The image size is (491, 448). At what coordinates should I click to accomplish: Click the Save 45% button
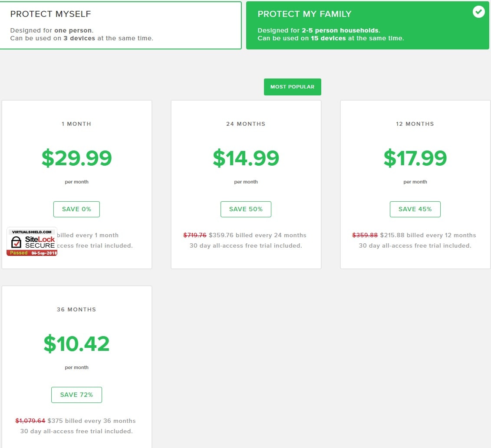tap(415, 209)
